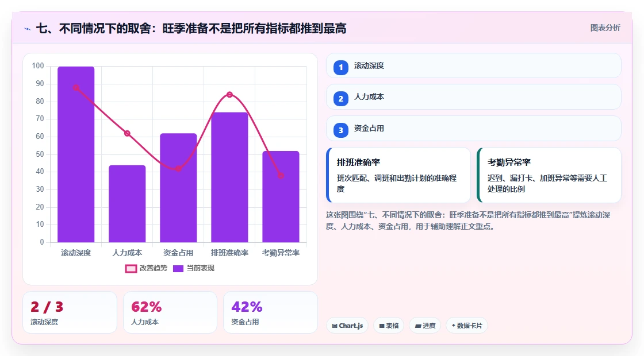Click the 图表分析 label in the header
This screenshot has height=356, width=644.
coord(605,28)
